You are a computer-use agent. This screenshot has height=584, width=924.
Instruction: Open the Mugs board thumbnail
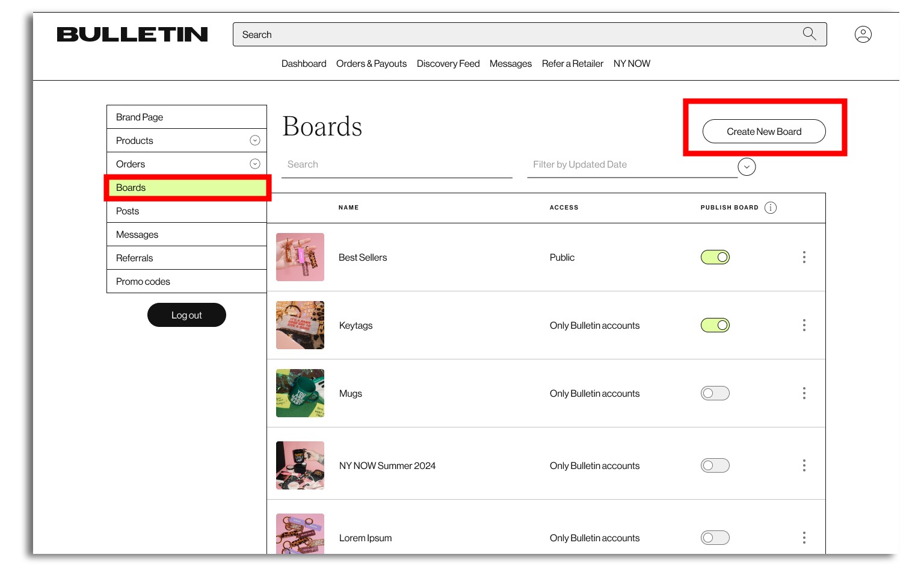point(300,393)
